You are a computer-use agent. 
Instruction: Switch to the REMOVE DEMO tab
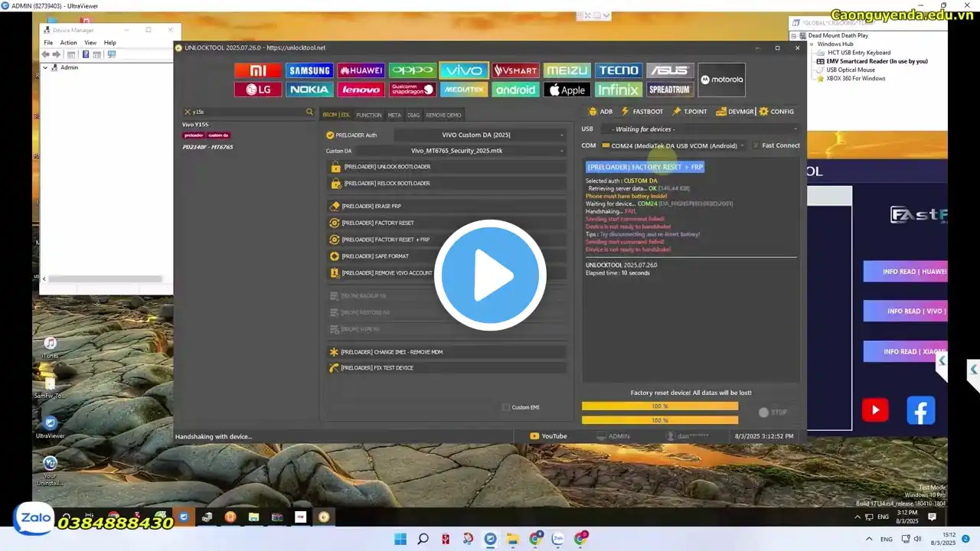(443, 115)
